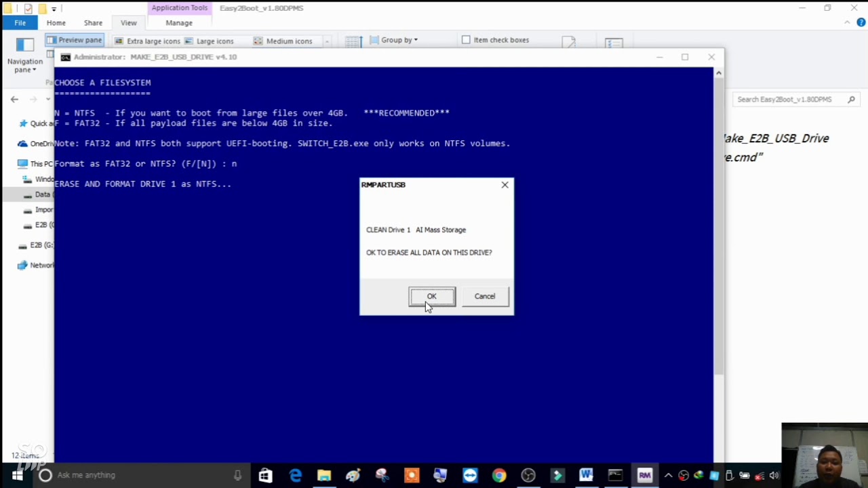Open File Explorer from the taskbar
Image resolution: width=868 pixels, height=488 pixels.
click(324, 475)
